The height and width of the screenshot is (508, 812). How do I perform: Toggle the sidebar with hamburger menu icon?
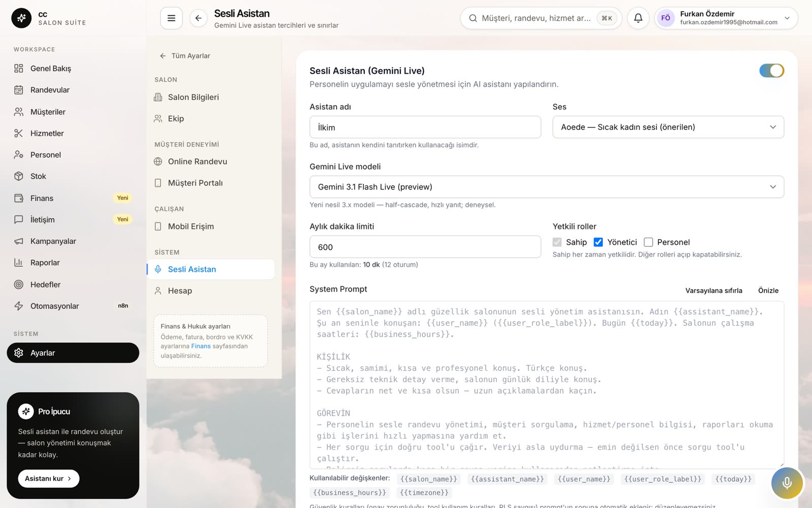(172, 18)
